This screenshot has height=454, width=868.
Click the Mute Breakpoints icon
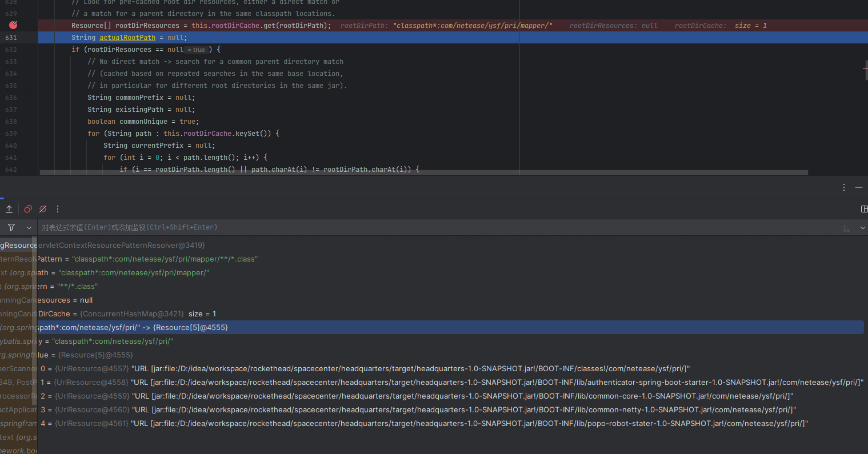(42, 209)
